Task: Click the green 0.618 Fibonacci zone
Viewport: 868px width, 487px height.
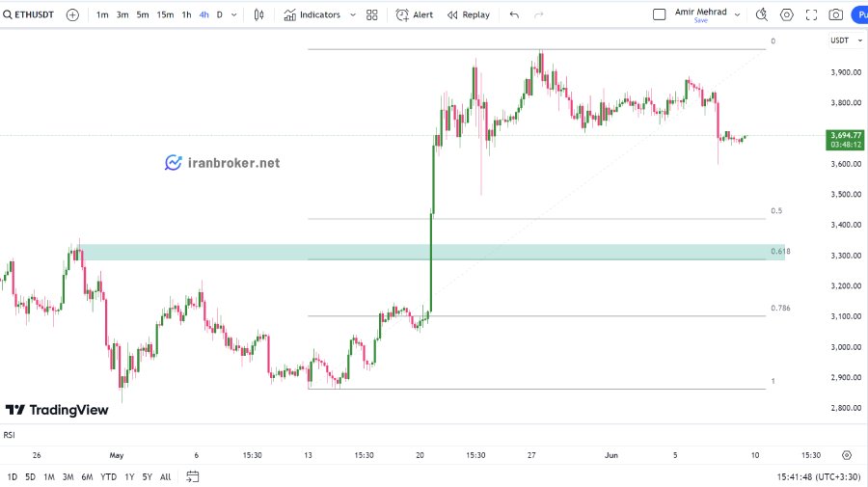Action: click(432, 253)
